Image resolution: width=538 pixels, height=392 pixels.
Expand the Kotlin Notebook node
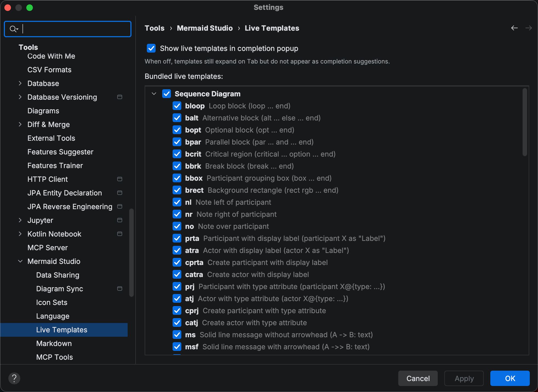click(20, 234)
